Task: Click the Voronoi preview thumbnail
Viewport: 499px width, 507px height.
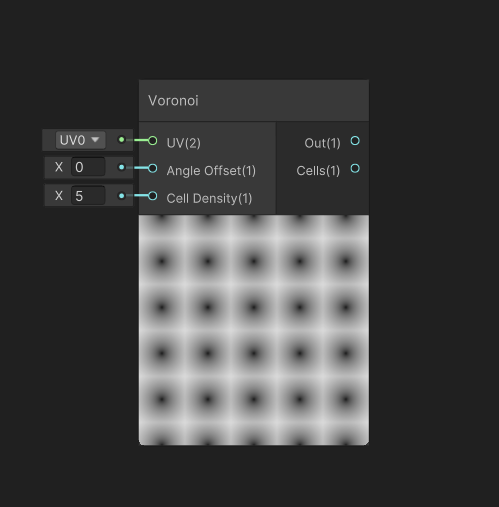Action: (254, 330)
